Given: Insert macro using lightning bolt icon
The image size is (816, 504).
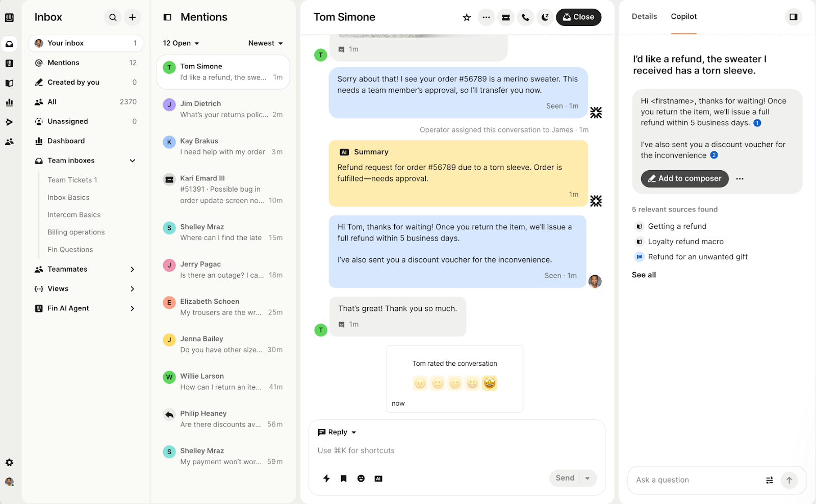Looking at the screenshot, I should tap(326, 479).
